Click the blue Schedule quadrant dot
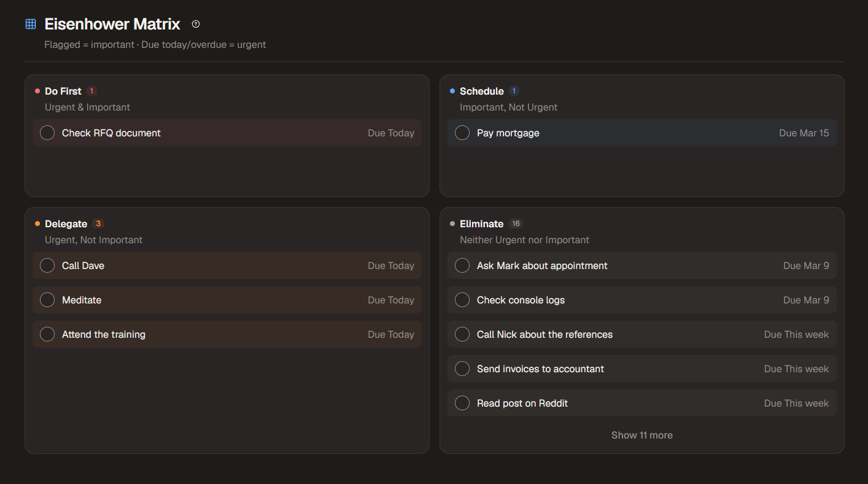 coord(452,91)
